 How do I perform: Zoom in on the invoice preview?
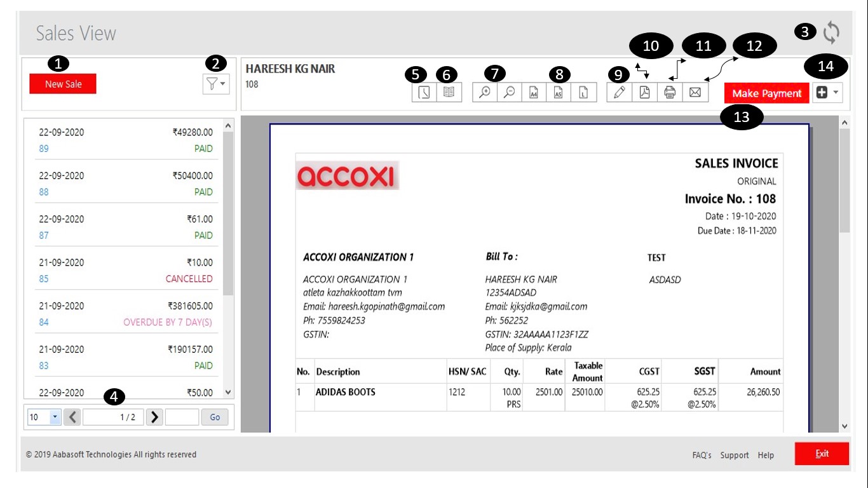pos(485,93)
